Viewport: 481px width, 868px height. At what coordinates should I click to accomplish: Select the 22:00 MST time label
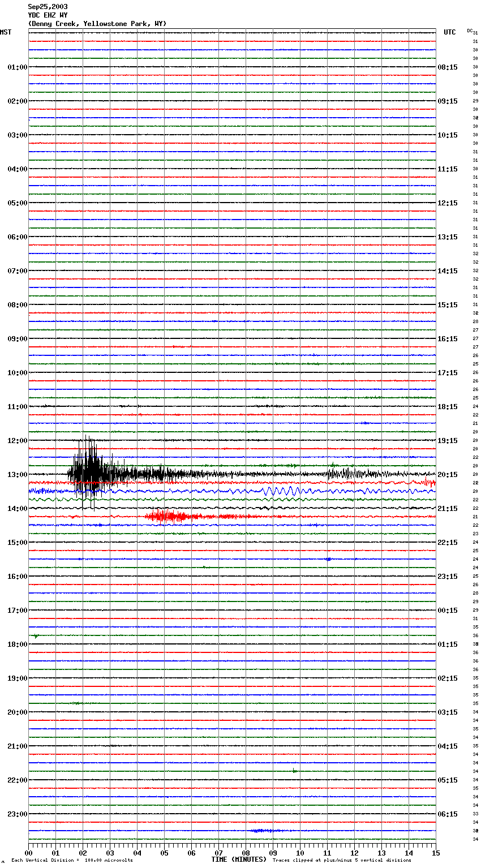(18, 780)
